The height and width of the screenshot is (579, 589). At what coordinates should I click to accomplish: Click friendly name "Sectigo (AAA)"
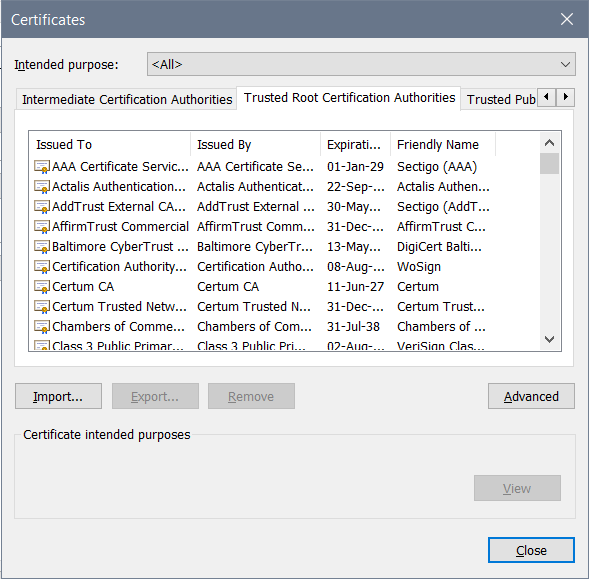437,166
